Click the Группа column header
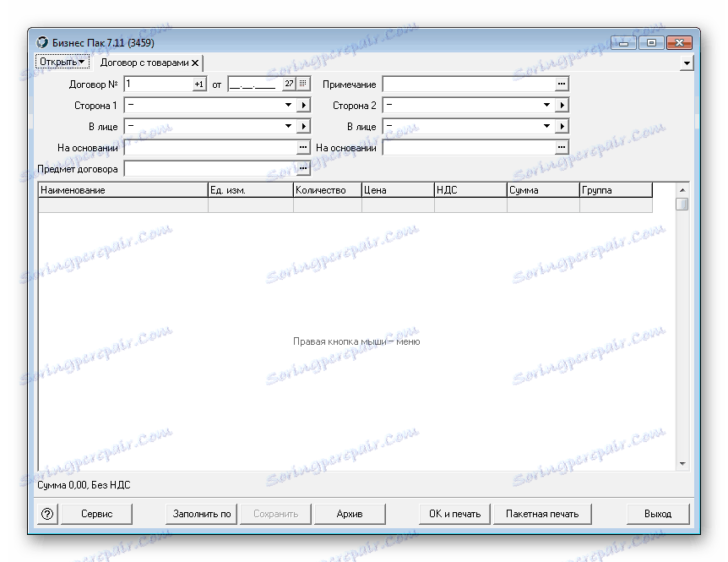The image size is (728, 562). point(617,190)
